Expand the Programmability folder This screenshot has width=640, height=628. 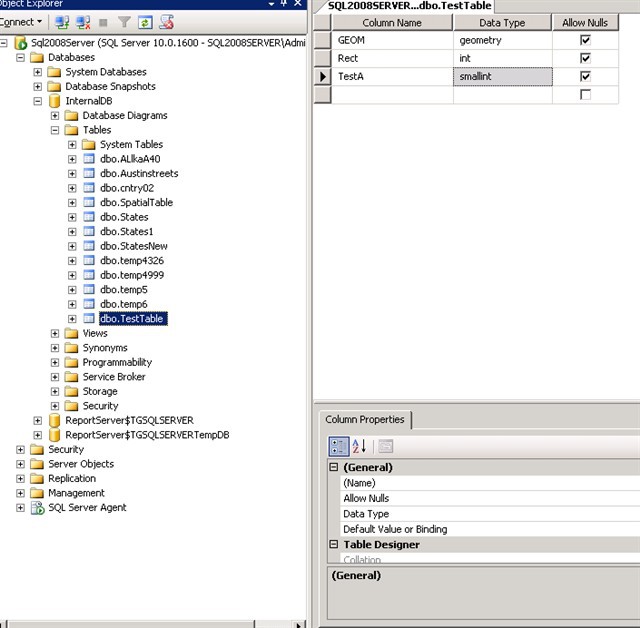coord(56,363)
